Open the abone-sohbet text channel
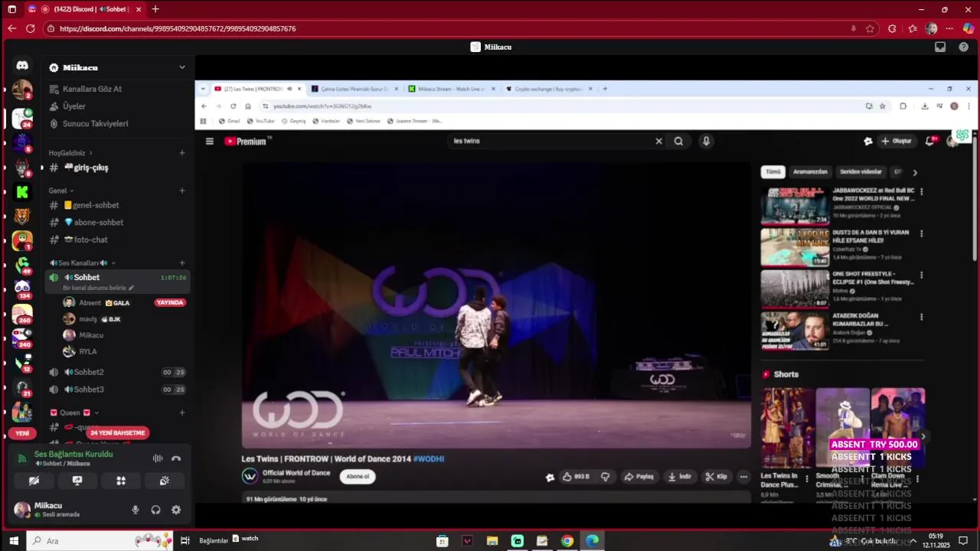 (x=116, y=223)
